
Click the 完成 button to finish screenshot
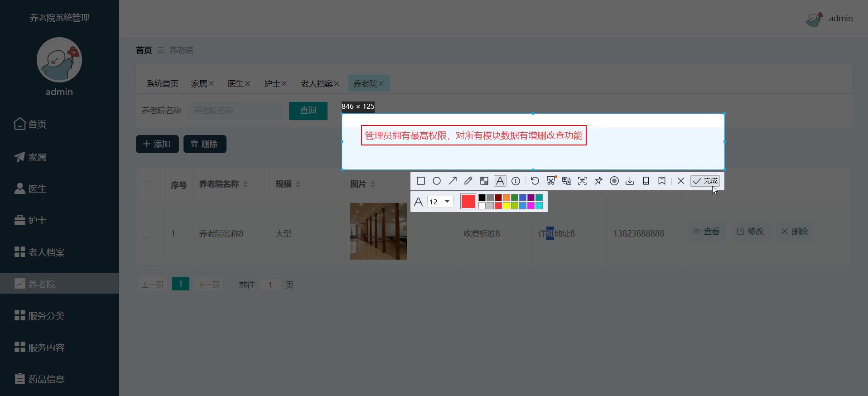[705, 181]
